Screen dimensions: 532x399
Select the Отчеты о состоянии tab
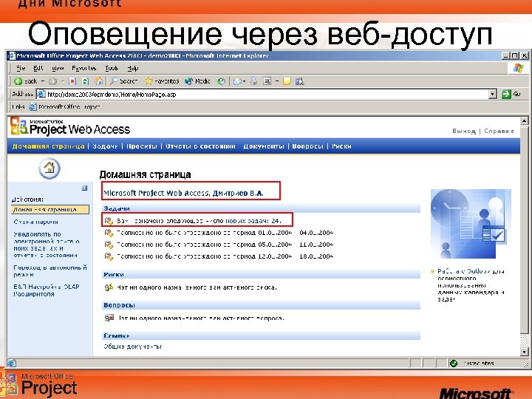tap(200, 146)
